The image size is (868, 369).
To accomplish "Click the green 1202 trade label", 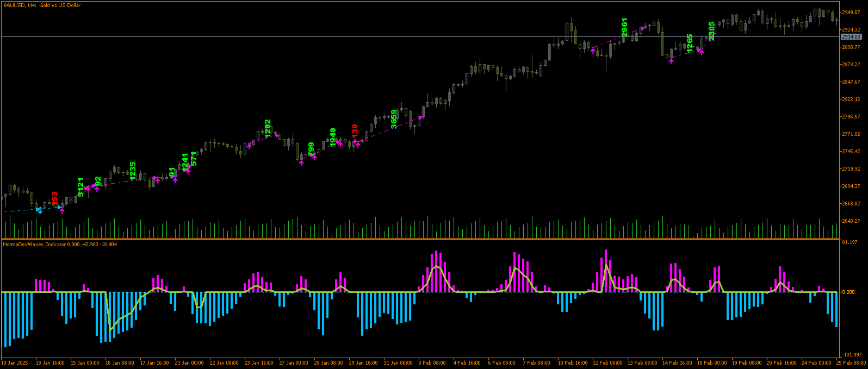I will click(268, 129).
